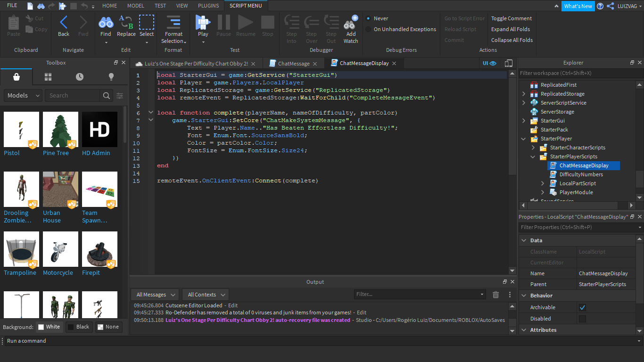Open the All Messages filter dropdown
This screenshot has height=362, width=644.
pos(155,295)
